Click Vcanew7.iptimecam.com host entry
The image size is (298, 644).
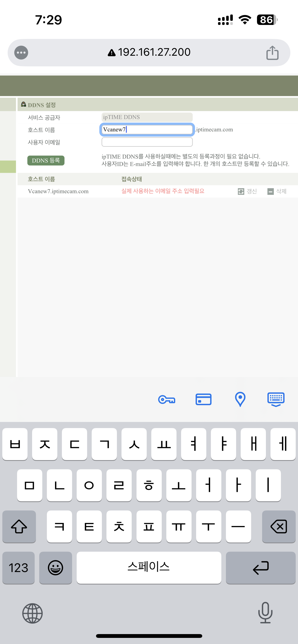click(58, 191)
